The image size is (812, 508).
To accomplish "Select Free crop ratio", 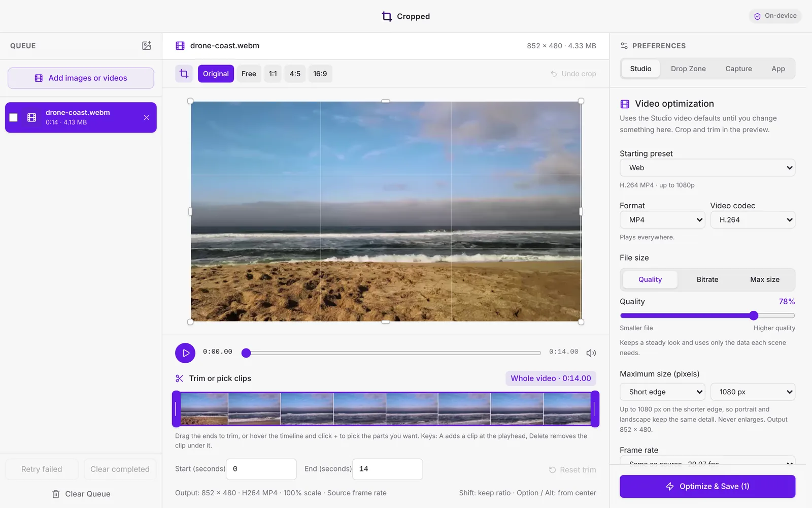I will (249, 74).
